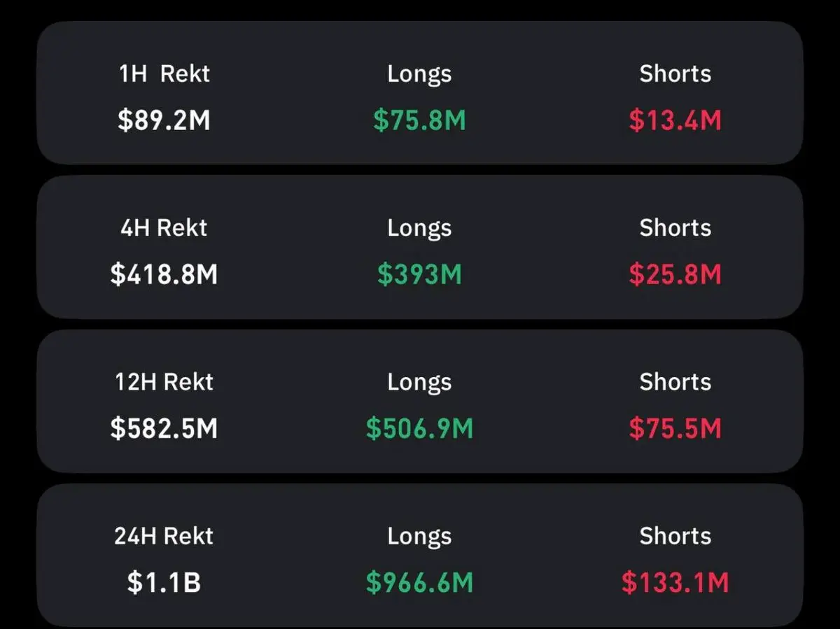This screenshot has height=629, width=840.
Task: Select the 1H Rekt label
Action: pos(164,73)
